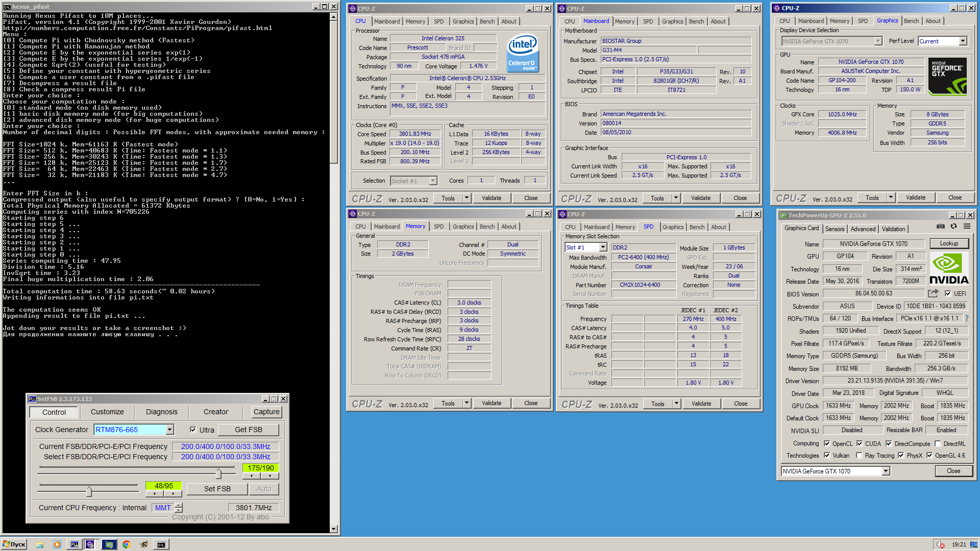The width and height of the screenshot is (980, 551).
Task: Switch to the Sensors tab in GPU-Z
Action: [835, 229]
